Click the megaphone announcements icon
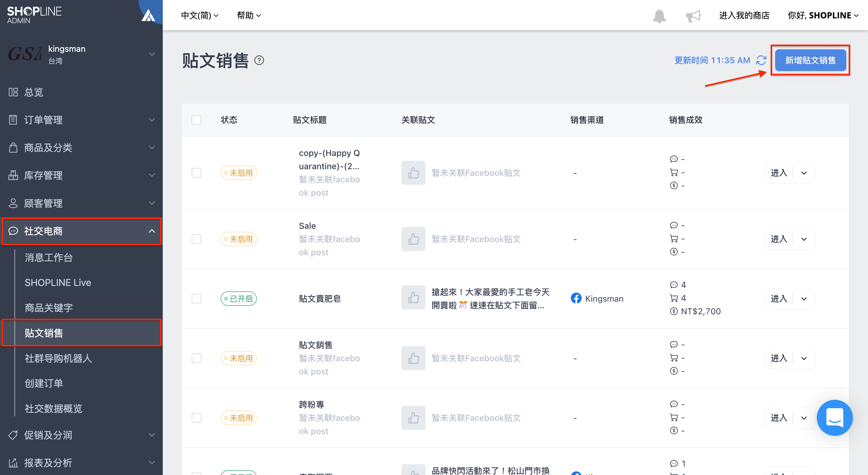 pos(693,16)
